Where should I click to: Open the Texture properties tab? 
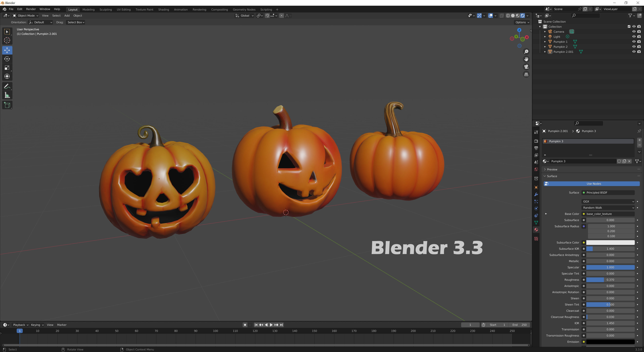(536, 239)
